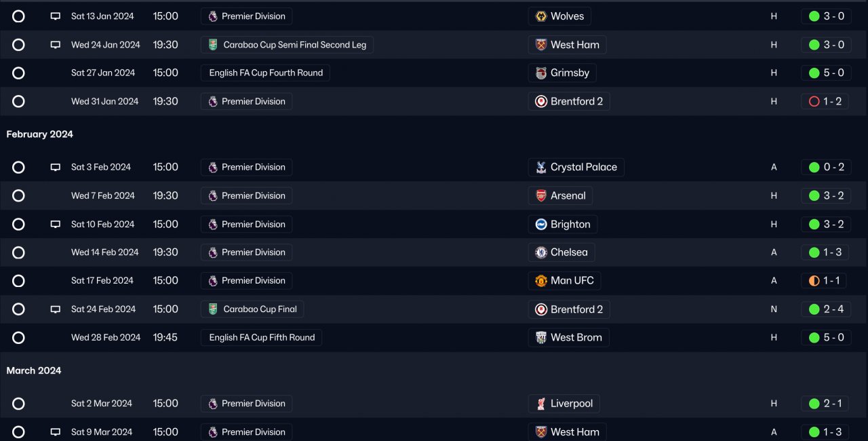Click the Carabao Cup logo in Semi Final row
The width and height of the screenshot is (868, 441).
[213, 45]
